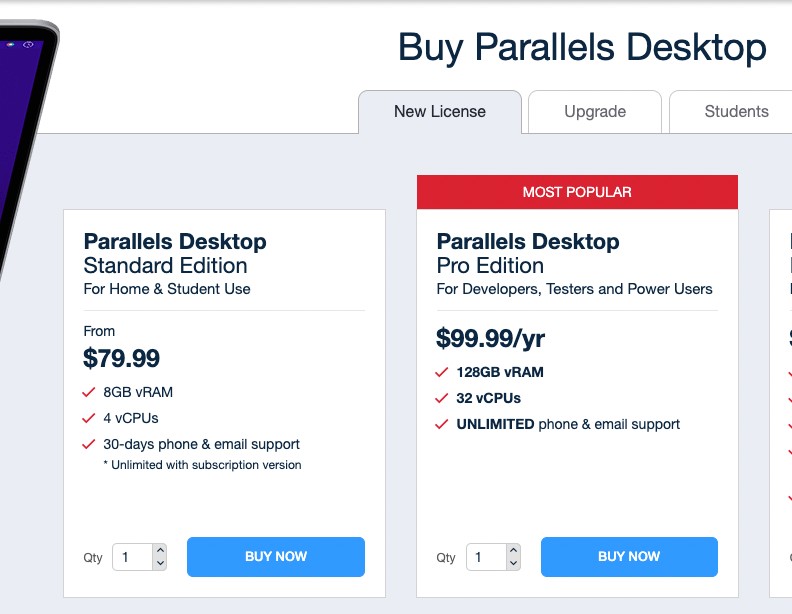The image size is (792, 614).
Task: Increase Standard Edition quantity with up arrow
Action: [x=160, y=550]
